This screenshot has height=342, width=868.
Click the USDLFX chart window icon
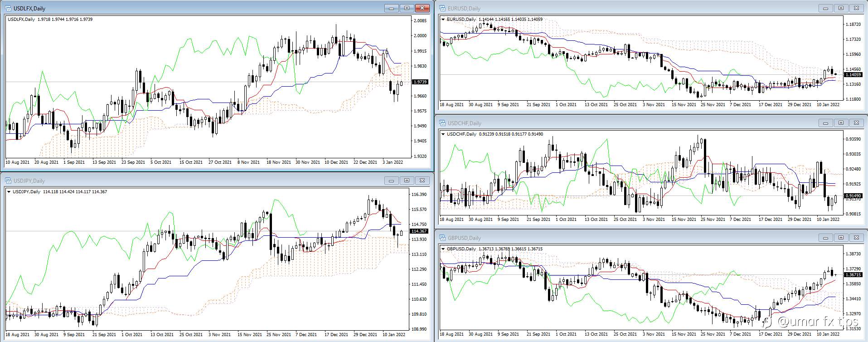click(x=8, y=8)
